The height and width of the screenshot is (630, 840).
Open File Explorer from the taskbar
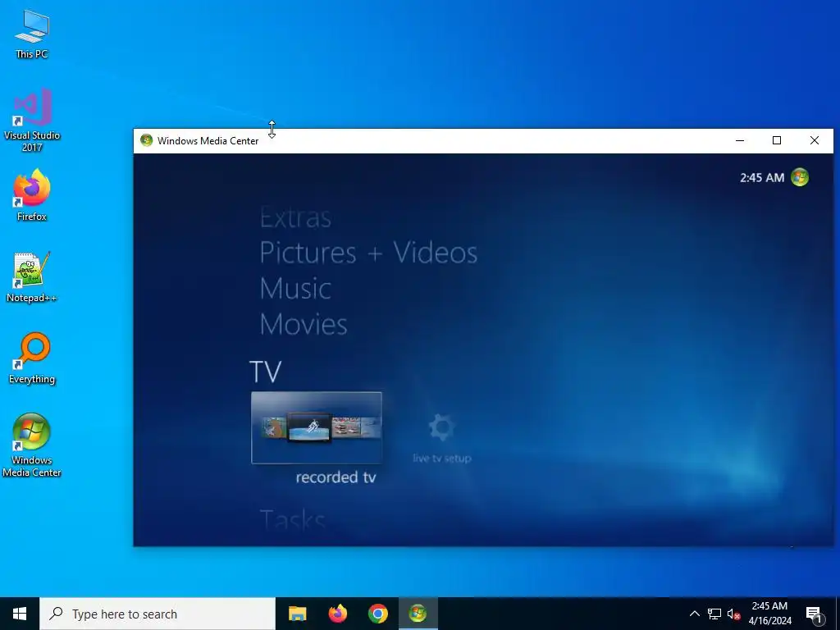[x=297, y=614]
